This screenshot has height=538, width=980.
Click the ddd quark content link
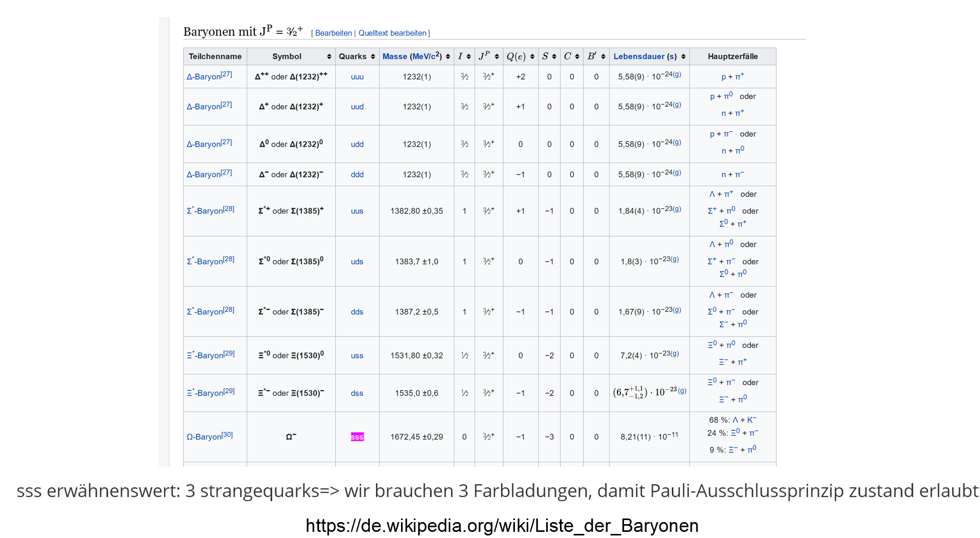pyautogui.click(x=357, y=174)
